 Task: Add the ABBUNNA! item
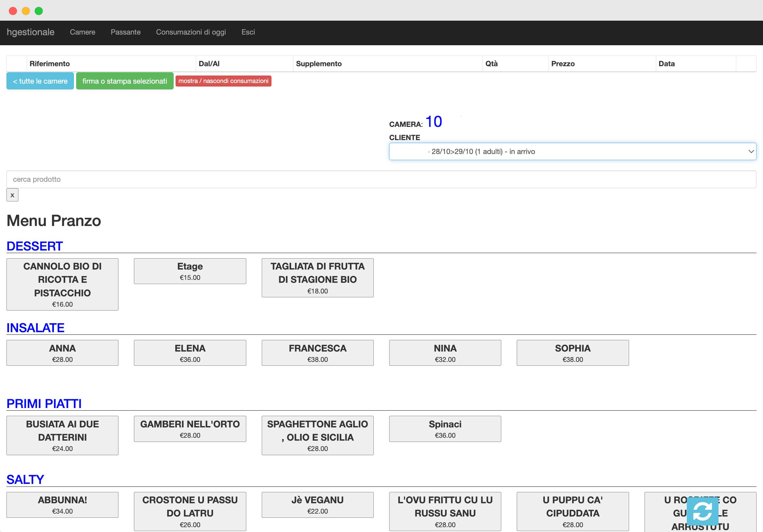(x=63, y=505)
